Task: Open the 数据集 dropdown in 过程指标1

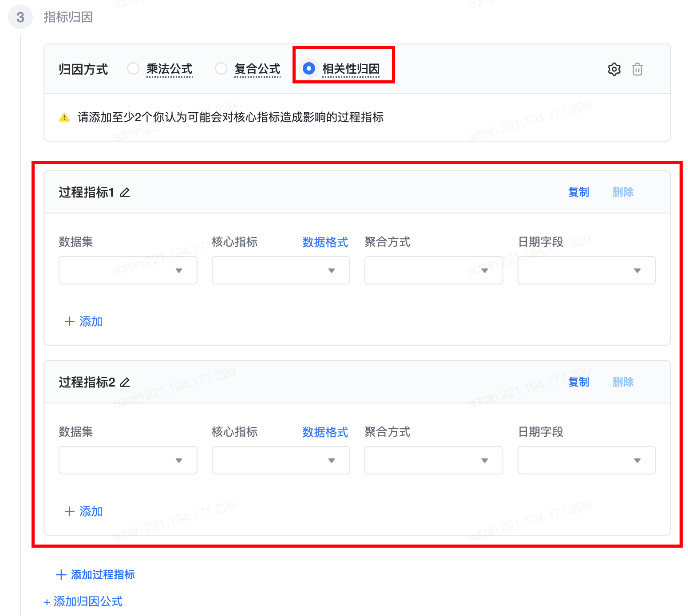Action: (x=128, y=270)
